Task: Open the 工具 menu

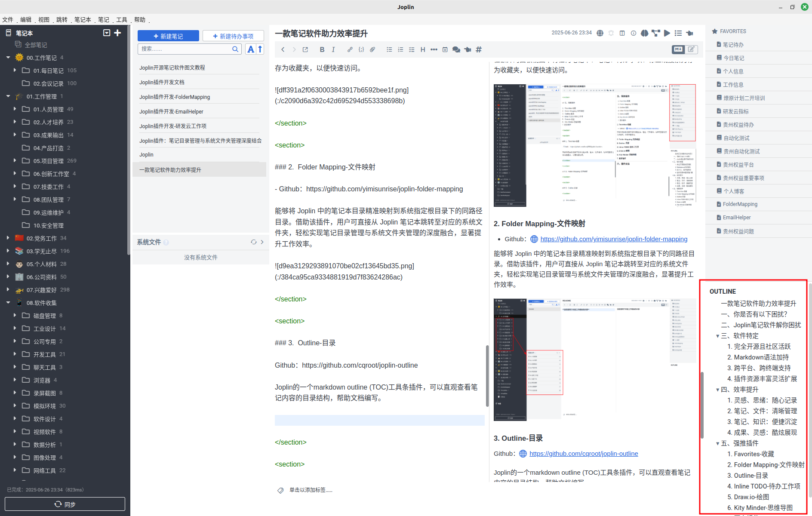Action: point(122,20)
